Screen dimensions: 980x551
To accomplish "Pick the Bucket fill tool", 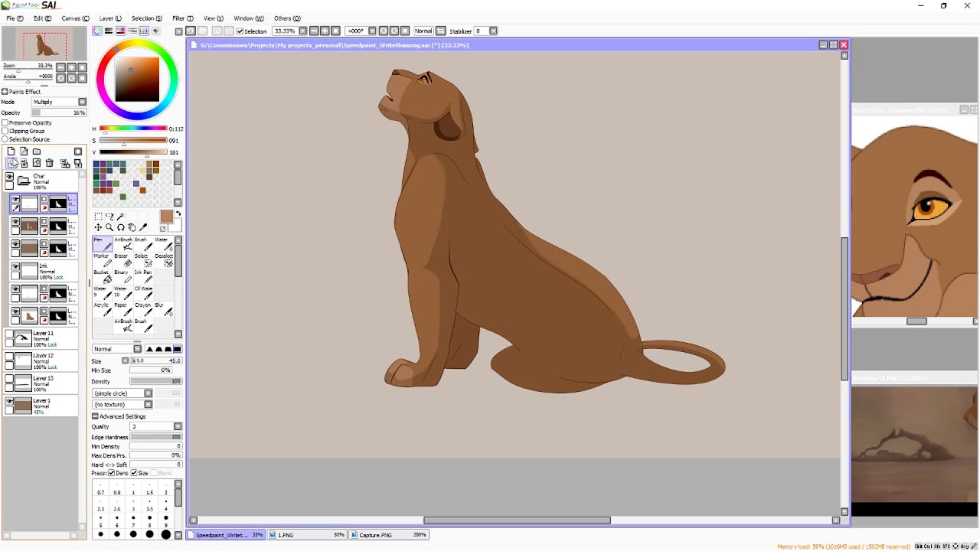I will (x=103, y=276).
